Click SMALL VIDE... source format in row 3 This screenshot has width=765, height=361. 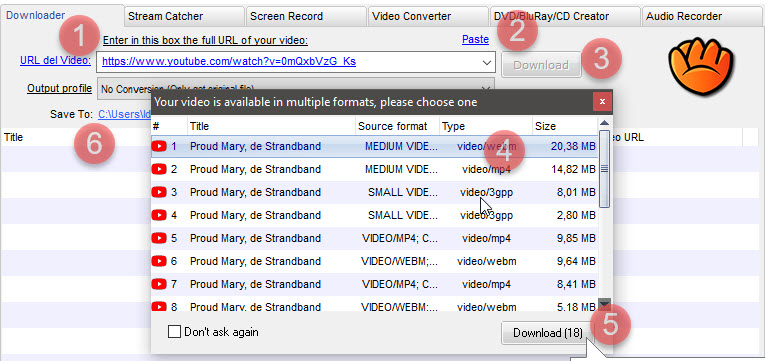tap(403, 192)
